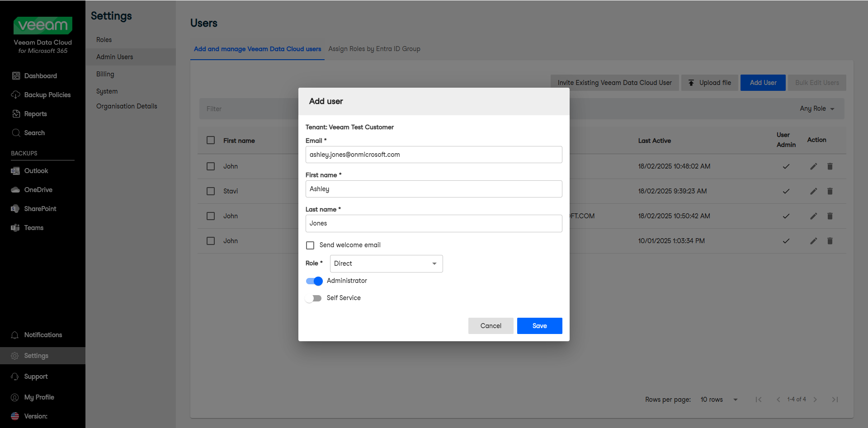Tick checkbox for John at 10:48:02 AM
Screen dimensions: 868x428
coord(211,166)
